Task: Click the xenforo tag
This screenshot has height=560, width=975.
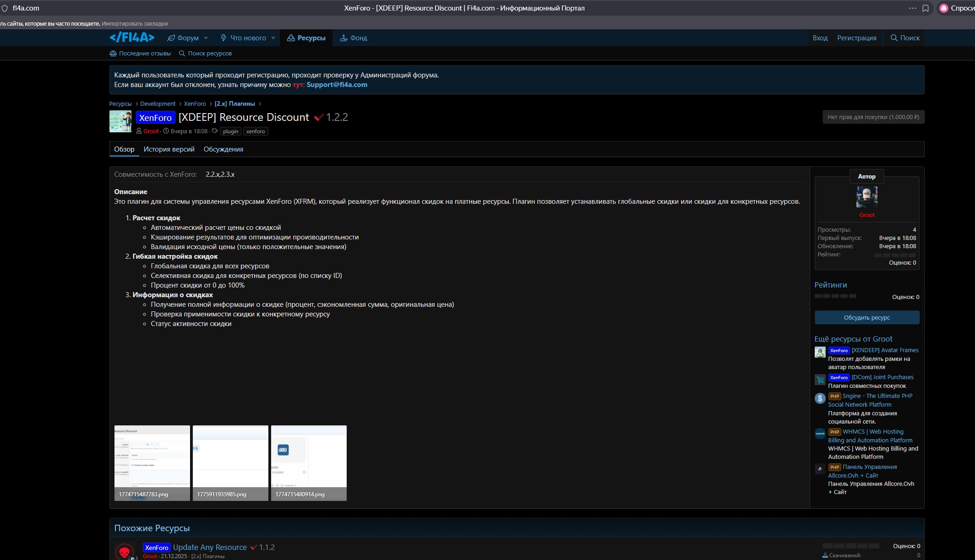Action: point(256,131)
